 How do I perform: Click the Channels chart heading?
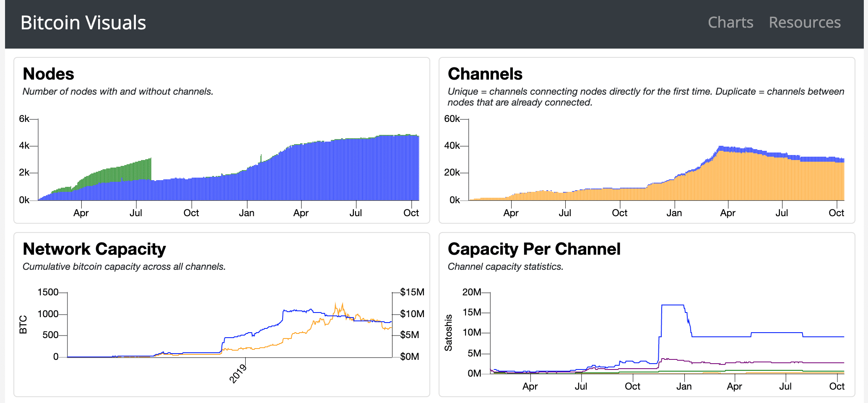(485, 74)
